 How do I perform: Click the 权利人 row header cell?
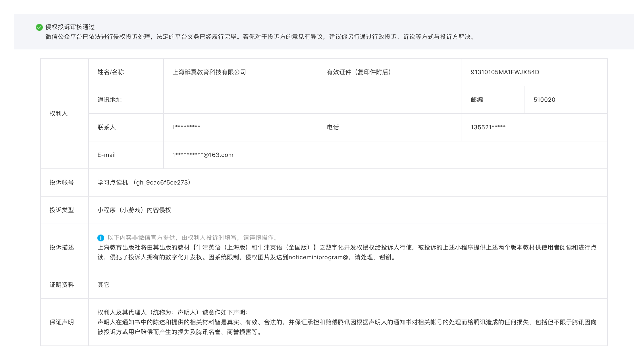coord(59,114)
